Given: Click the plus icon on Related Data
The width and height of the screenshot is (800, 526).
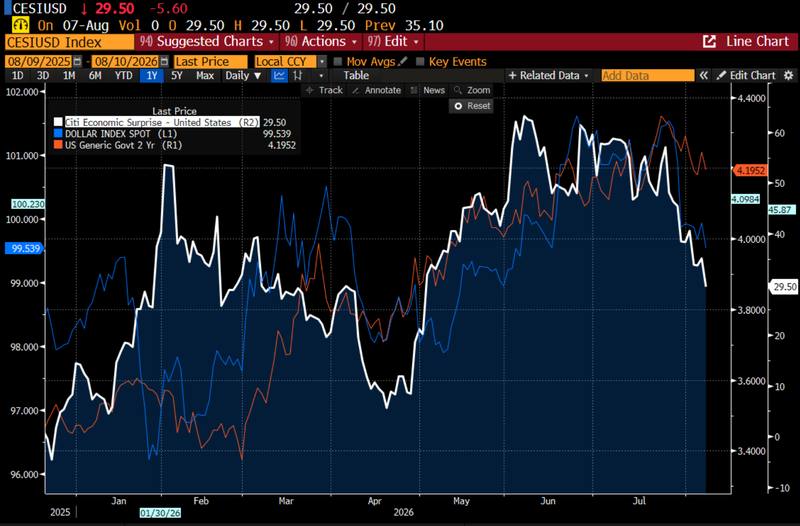Looking at the screenshot, I should [513, 76].
